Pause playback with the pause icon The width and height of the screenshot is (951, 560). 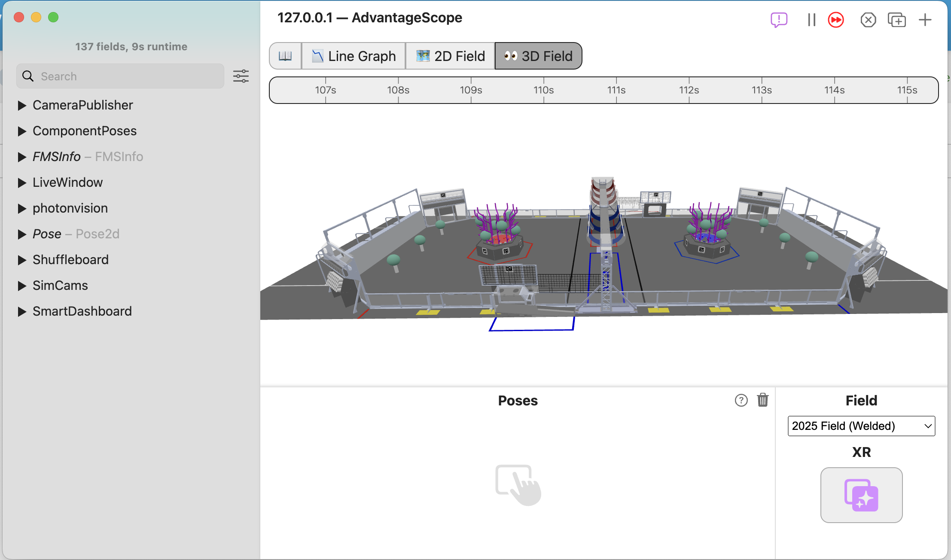click(x=811, y=20)
